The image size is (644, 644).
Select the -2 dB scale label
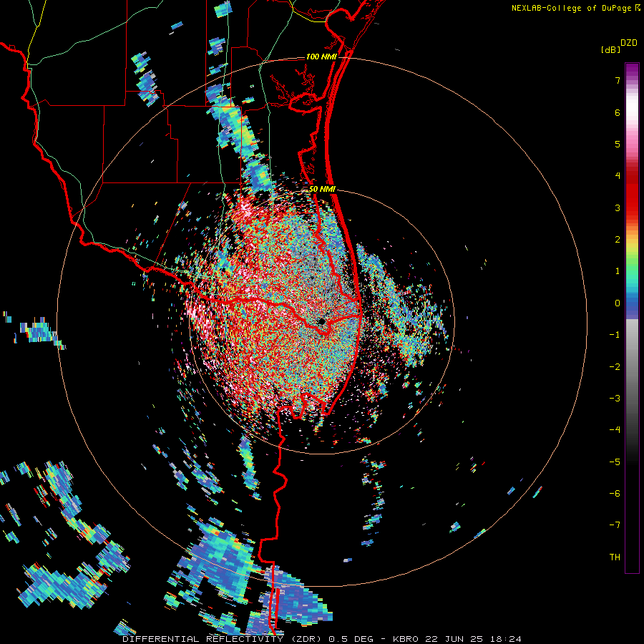(x=615, y=367)
